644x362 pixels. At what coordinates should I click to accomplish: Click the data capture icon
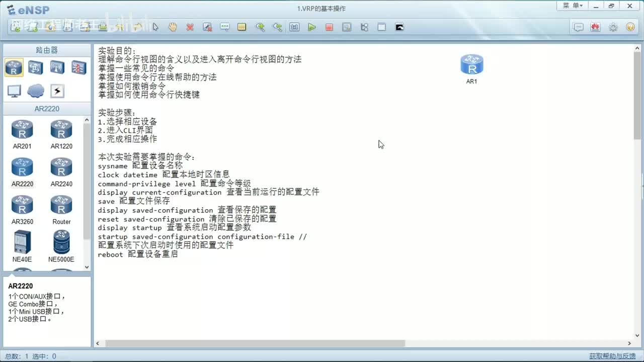tap(347, 27)
